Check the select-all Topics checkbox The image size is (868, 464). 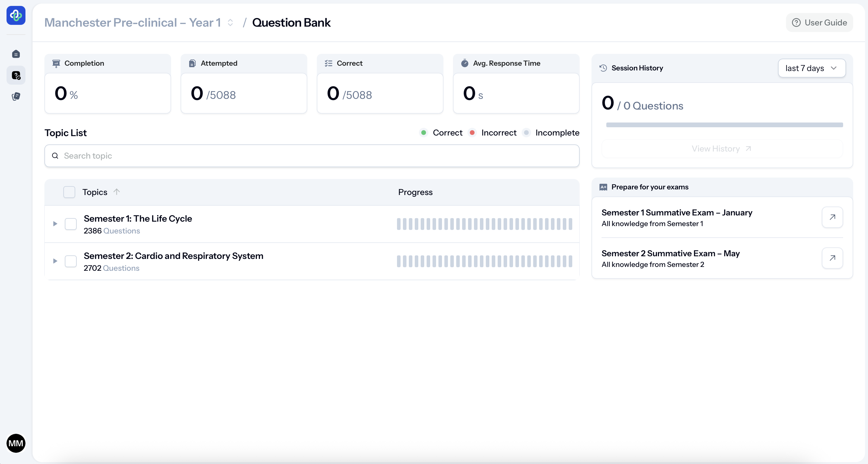coord(69,192)
